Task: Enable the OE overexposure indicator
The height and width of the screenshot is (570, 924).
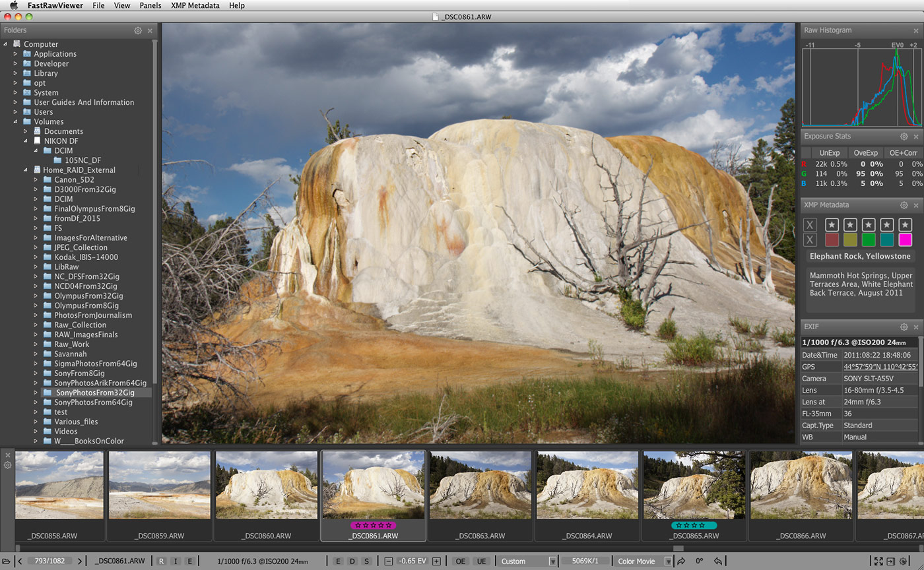Action: click(x=460, y=560)
